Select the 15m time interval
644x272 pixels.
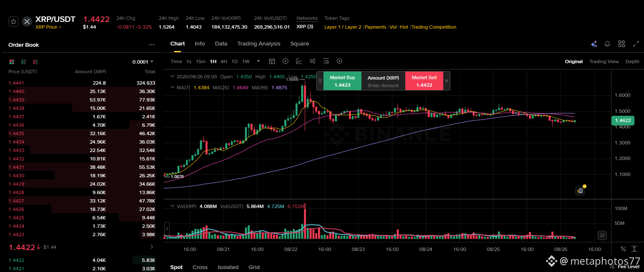coord(201,61)
